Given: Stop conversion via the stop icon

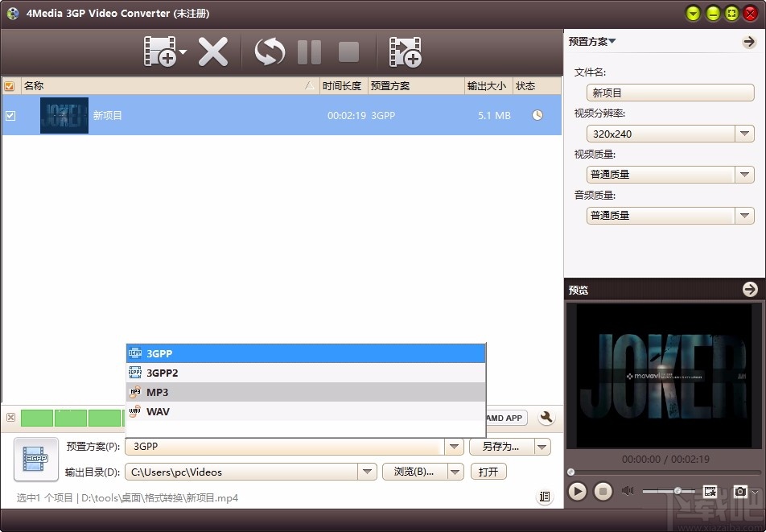Looking at the screenshot, I should pos(348,51).
